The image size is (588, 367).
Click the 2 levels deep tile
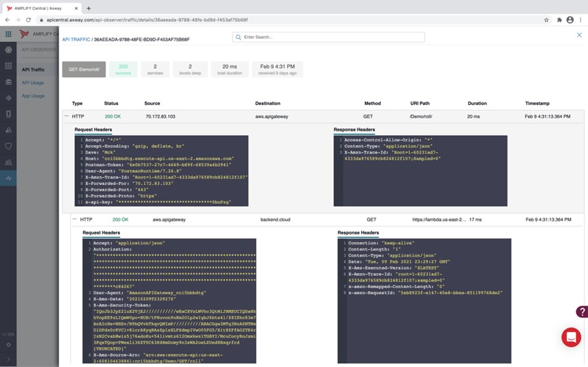click(x=190, y=69)
